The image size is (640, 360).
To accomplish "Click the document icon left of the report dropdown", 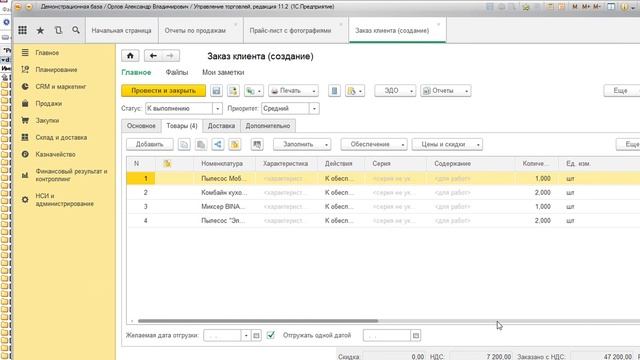I will coord(334,91).
